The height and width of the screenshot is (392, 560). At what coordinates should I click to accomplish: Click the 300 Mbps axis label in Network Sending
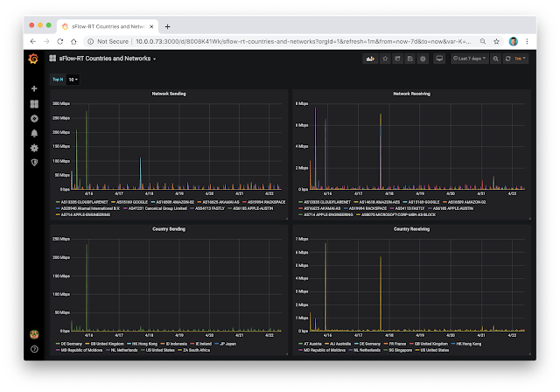[61, 103]
